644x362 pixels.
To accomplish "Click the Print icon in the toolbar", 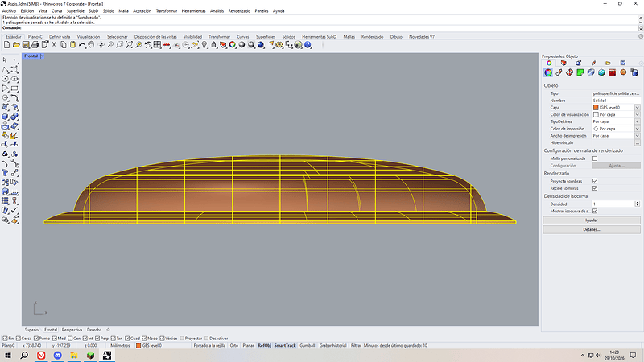I will (35, 45).
